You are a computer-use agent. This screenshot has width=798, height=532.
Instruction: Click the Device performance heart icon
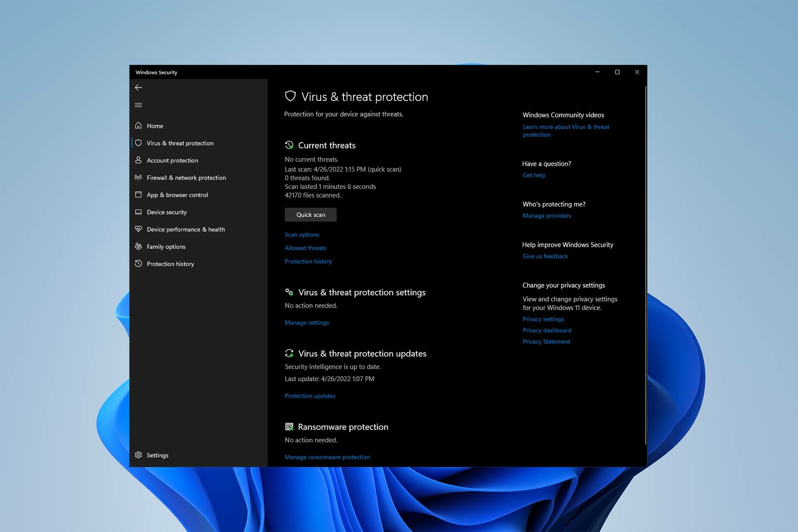(138, 229)
